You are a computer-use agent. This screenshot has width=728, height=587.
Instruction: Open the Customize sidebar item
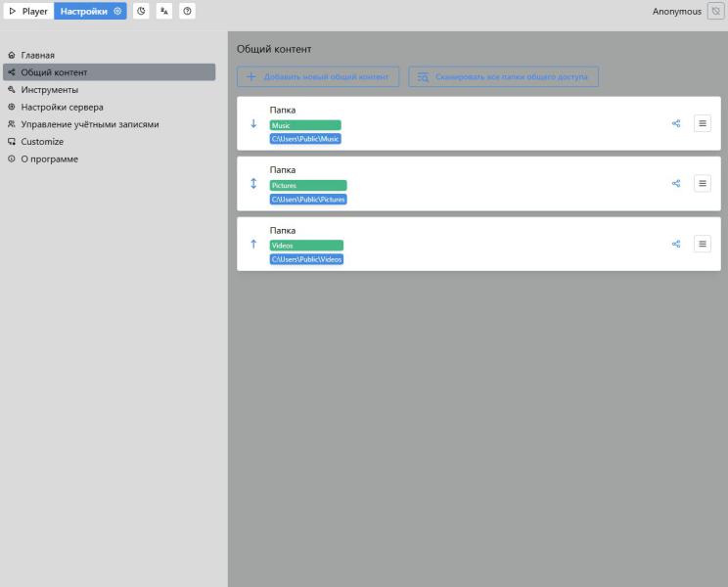tap(42, 142)
